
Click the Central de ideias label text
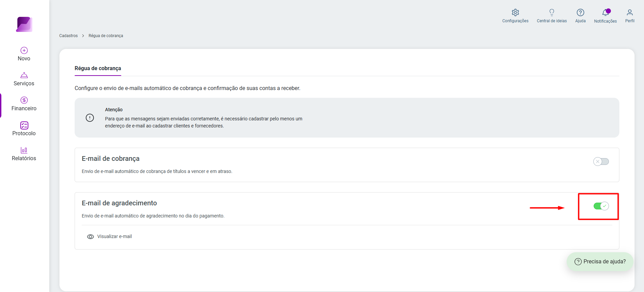pyautogui.click(x=552, y=21)
